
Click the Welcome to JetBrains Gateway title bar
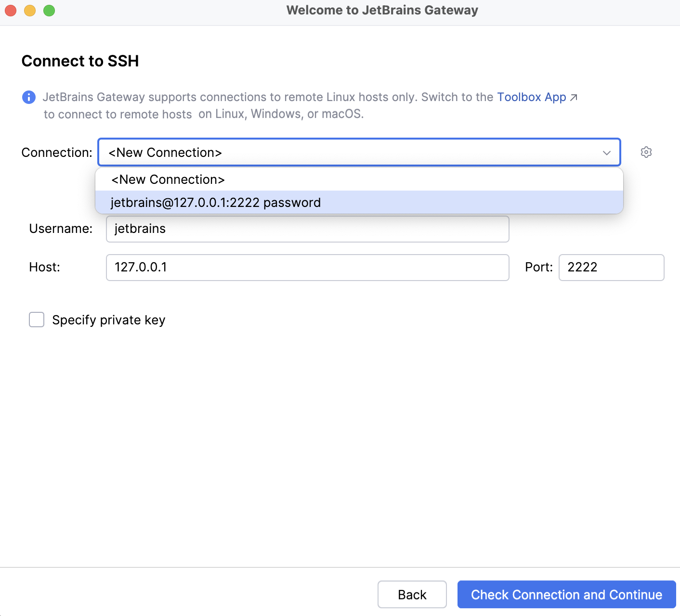pyautogui.click(x=382, y=10)
